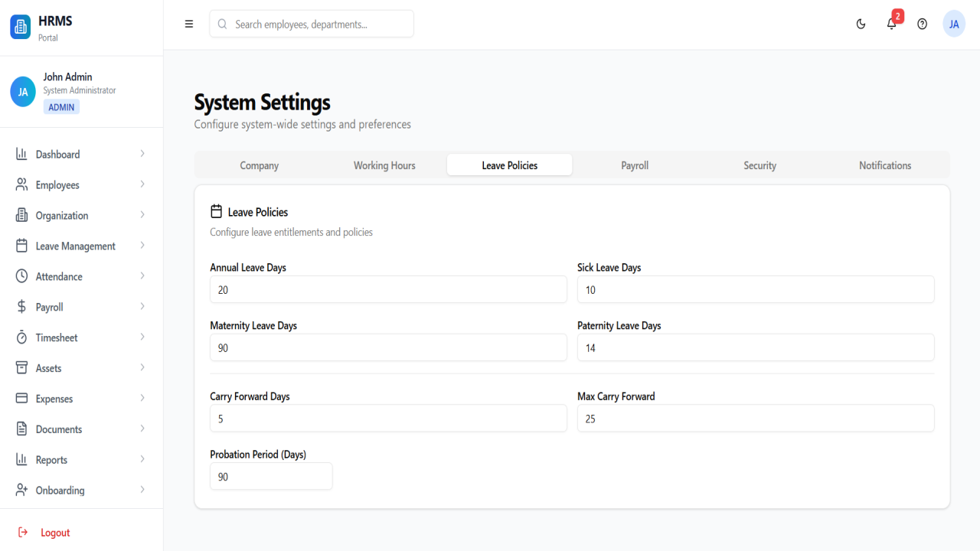The image size is (980, 551).
Task: Open the JA user avatar in header
Action: point(954,24)
